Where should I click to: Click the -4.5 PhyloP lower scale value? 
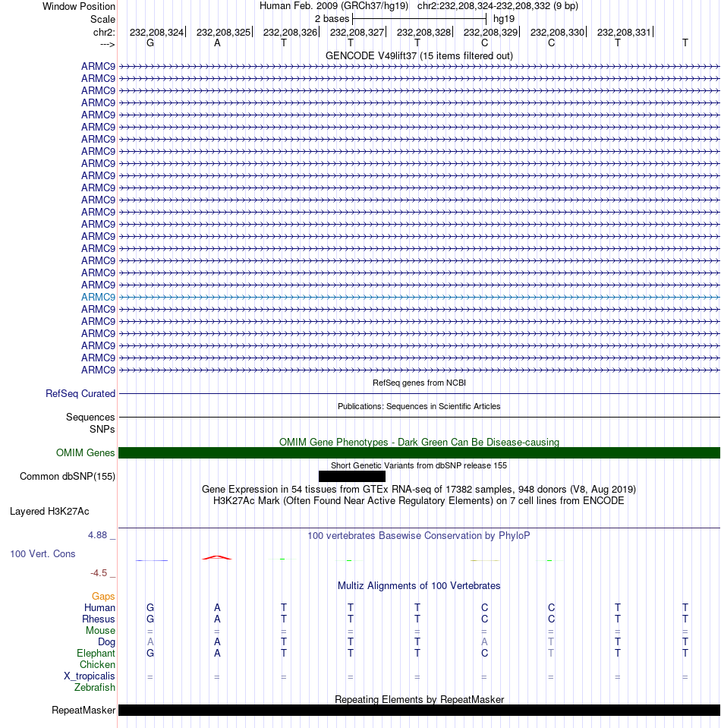point(99,573)
